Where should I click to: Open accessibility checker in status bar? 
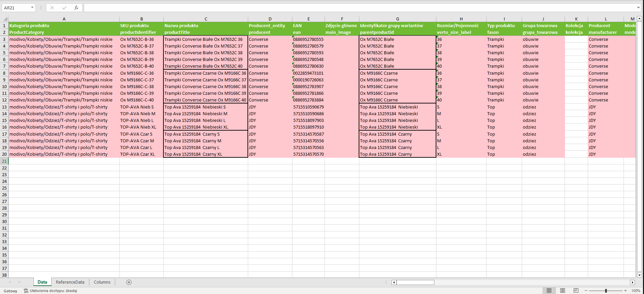(50, 291)
